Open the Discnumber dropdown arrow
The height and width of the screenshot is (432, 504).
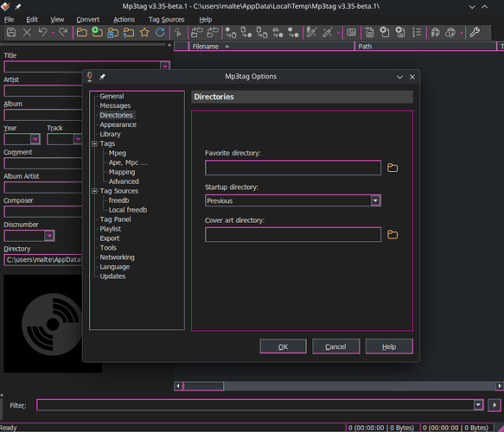click(x=49, y=236)
